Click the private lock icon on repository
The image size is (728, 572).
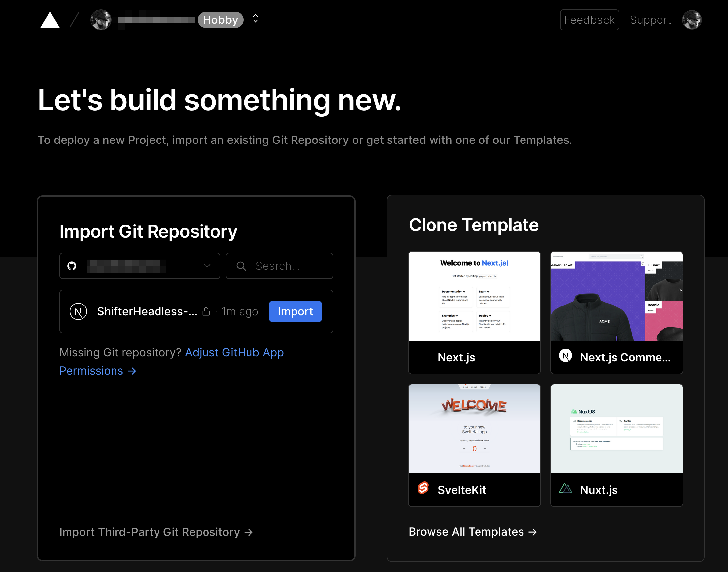click(206, 311)
